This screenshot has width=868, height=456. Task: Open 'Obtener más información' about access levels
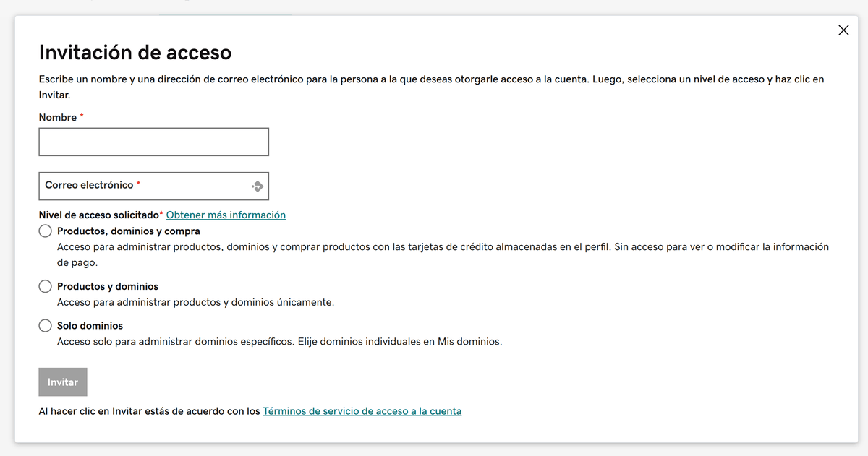[226, 215]
